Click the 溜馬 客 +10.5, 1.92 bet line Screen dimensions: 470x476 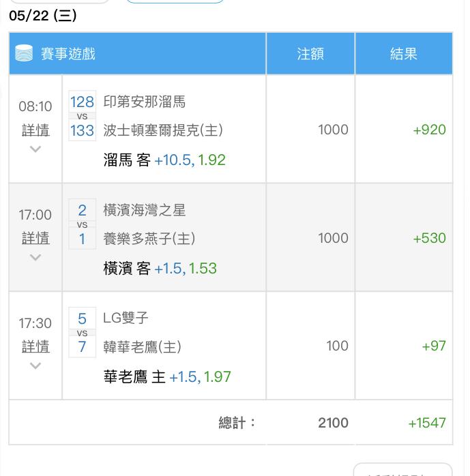[164, 160]
